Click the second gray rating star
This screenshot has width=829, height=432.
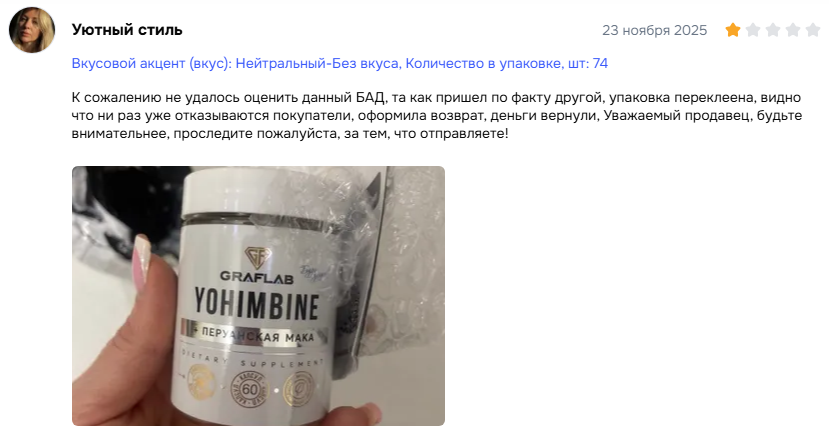753,30
